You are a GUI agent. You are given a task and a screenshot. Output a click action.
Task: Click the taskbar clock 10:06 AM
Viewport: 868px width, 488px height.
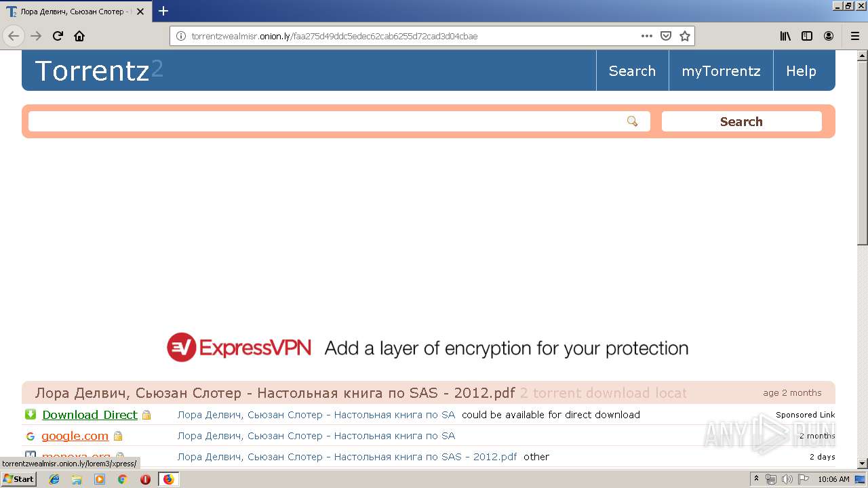coord(833,479)
